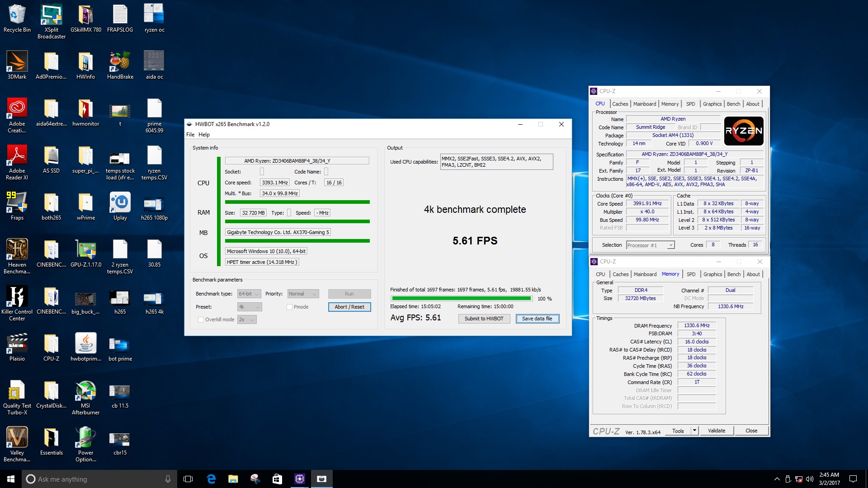Click Submit to HWBOT button
Screen dimensions: 868x488
point(484,319)
